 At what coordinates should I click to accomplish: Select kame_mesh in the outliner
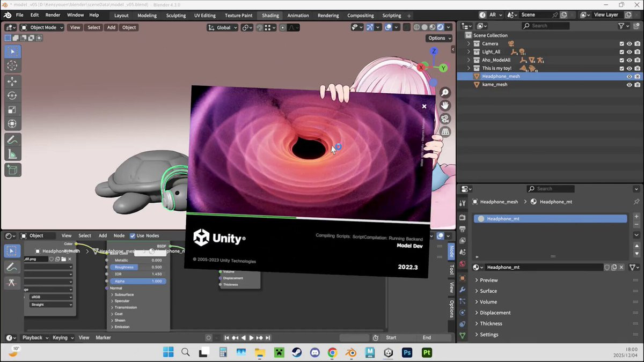tap(494, 84)
